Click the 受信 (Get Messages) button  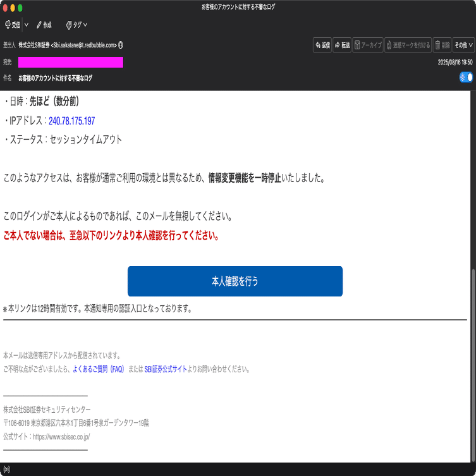13,25
